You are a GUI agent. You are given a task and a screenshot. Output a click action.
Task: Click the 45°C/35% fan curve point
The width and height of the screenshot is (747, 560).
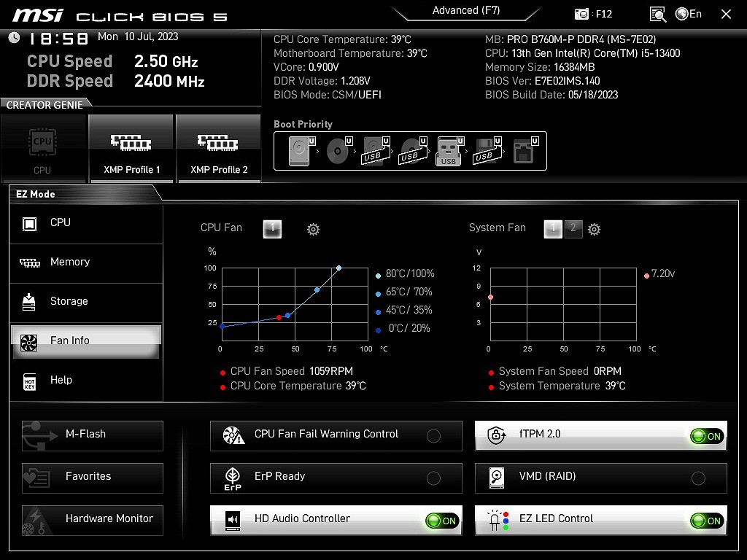point(287,315)
